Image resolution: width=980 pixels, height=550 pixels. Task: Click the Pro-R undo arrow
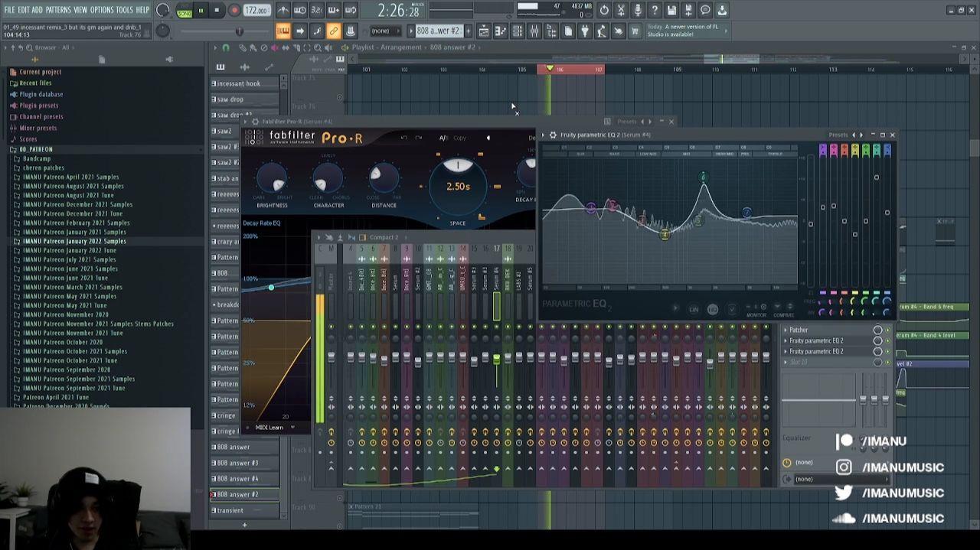point(404,138)
